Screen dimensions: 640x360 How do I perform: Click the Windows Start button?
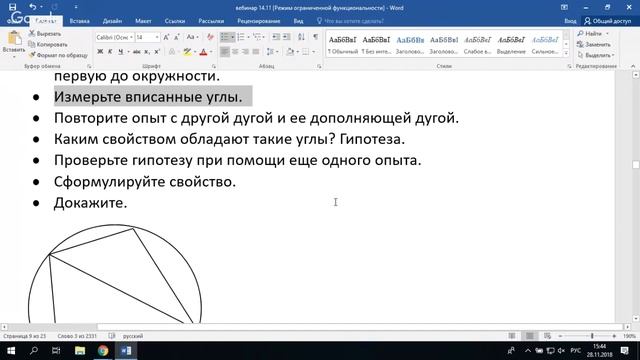click(11, 351)
